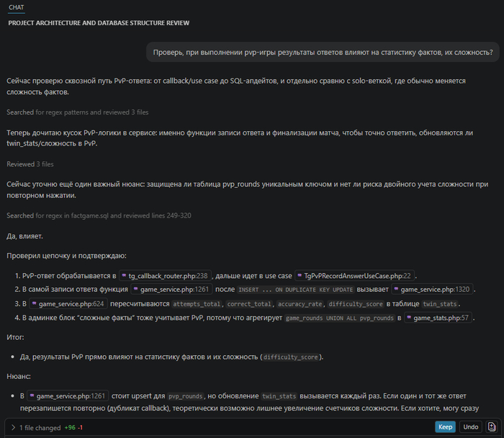Image resolution: width=504 pixels, height=438 pixels.
Task: Click the PHP icon before TgPvPRecordAnswerUseCase.php:22
Action: (300, 276)
